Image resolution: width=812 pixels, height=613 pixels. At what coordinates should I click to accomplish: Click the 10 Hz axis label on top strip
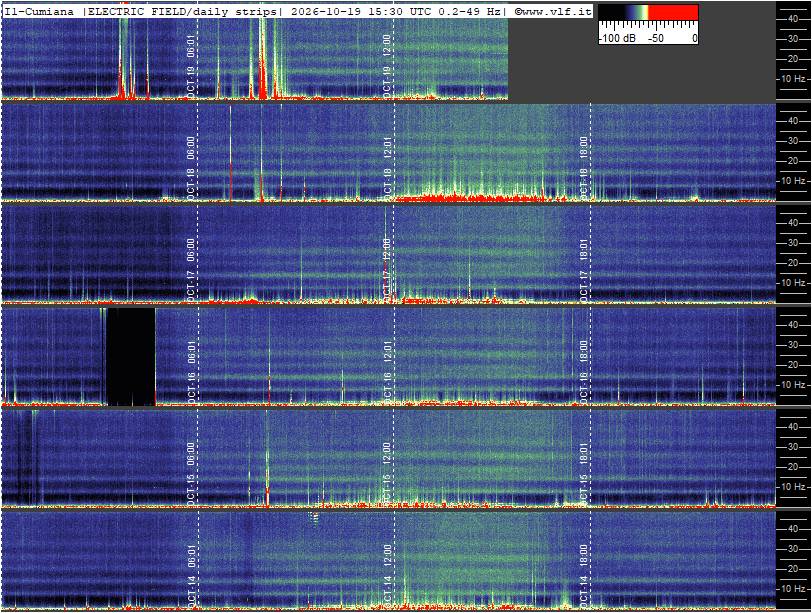[x=795, y=79]
